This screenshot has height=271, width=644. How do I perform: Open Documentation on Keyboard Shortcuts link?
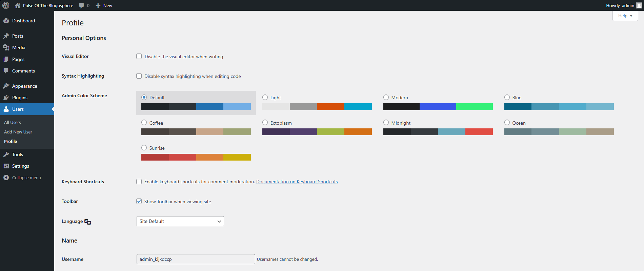point(297,182)
